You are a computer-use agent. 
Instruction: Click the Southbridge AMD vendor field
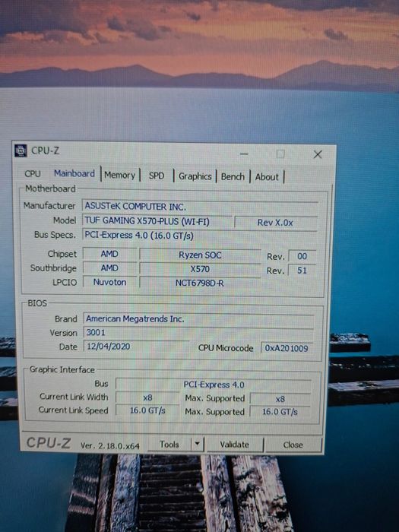click(x=109, y=268)
